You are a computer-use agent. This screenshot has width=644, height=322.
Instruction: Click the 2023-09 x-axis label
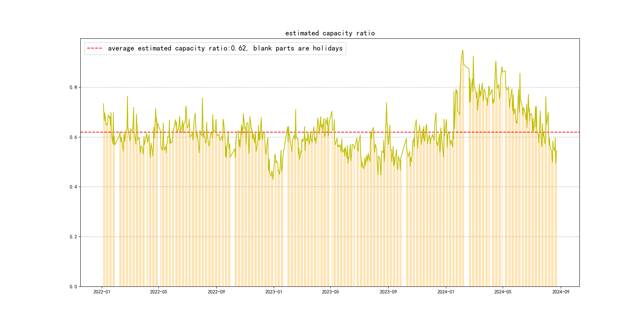point(388,292)
